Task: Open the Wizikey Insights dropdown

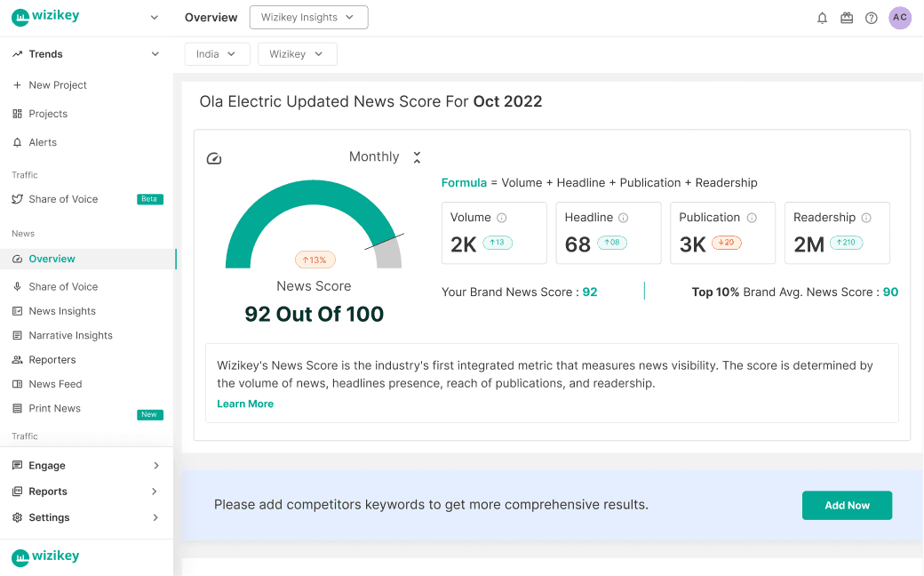Action: [308, 17]
